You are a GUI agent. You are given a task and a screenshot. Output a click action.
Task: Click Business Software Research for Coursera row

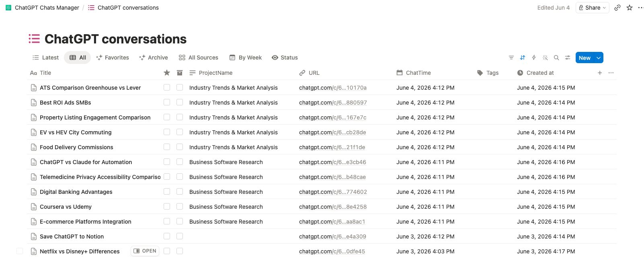click(x=226, y=207)
